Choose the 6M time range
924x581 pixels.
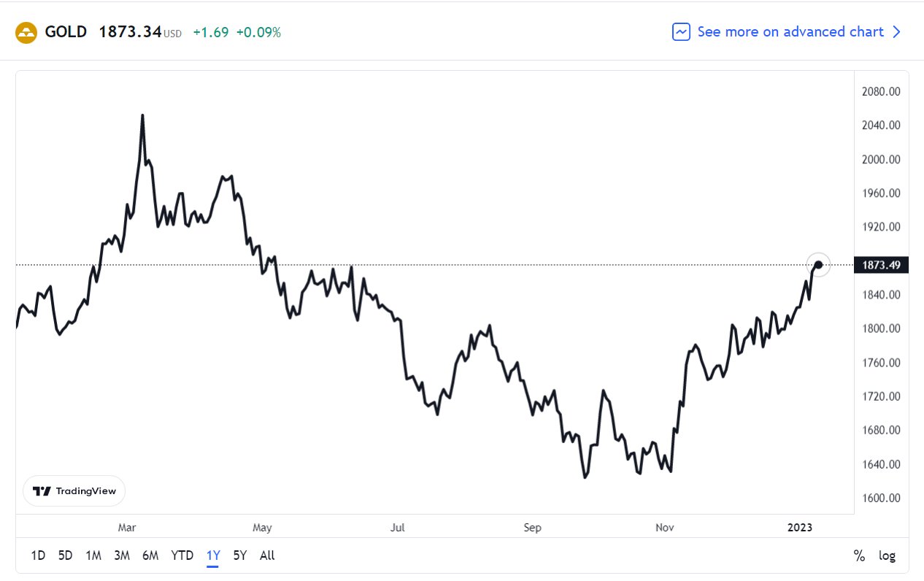tap(150, 555)
